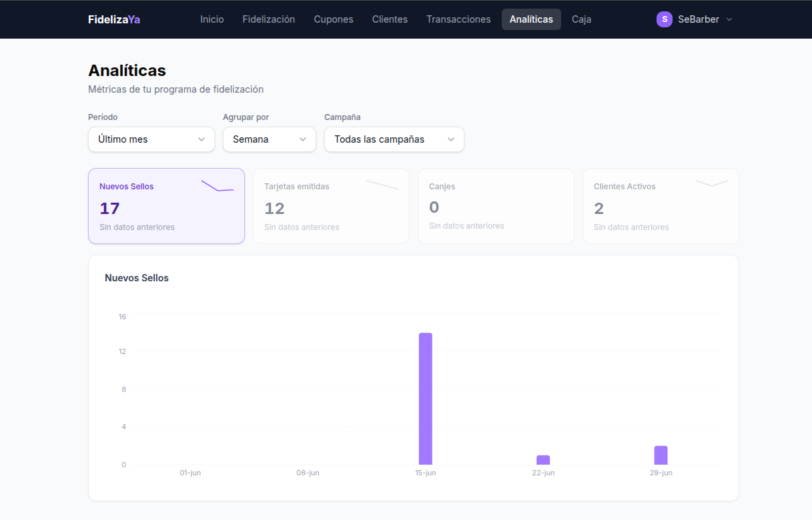
Task: Open the Agrupar por dropdown set to Semana
Action: click(270, 139)
